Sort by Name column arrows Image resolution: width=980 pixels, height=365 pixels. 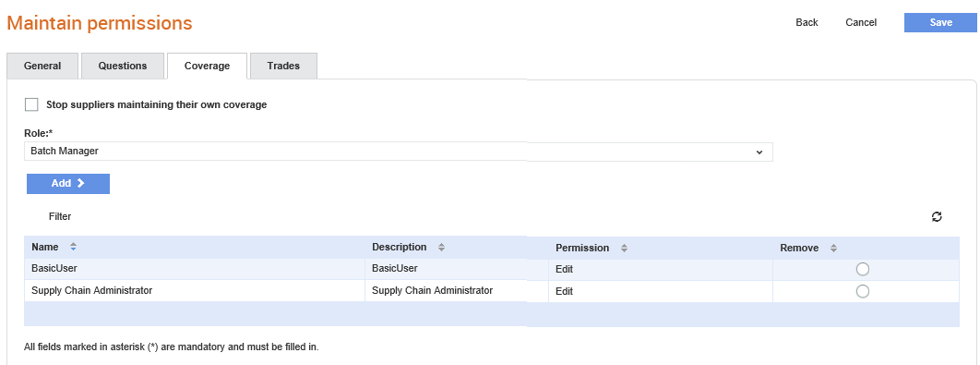click(x=73, y=247)
